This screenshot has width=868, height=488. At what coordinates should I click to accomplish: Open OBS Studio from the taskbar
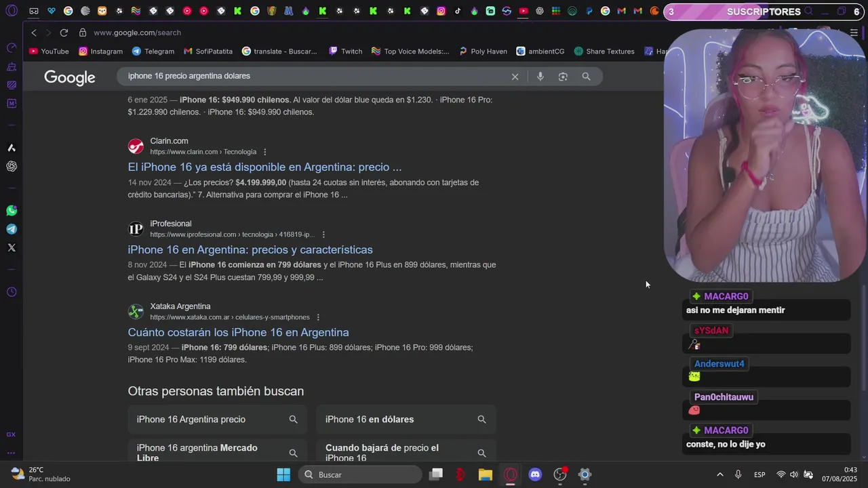pyautogui.click(x=560, y=474)
